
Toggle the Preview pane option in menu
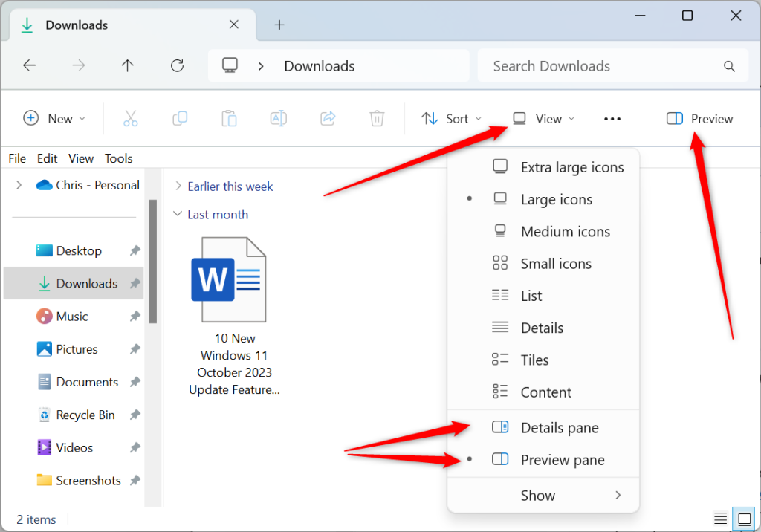pyautogui.click(x=562, y=460)
